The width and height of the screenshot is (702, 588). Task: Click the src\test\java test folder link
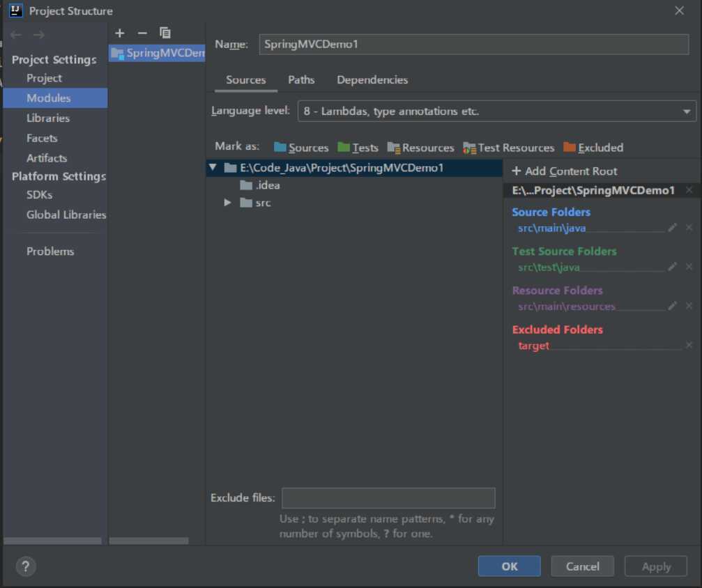point(549,267)
